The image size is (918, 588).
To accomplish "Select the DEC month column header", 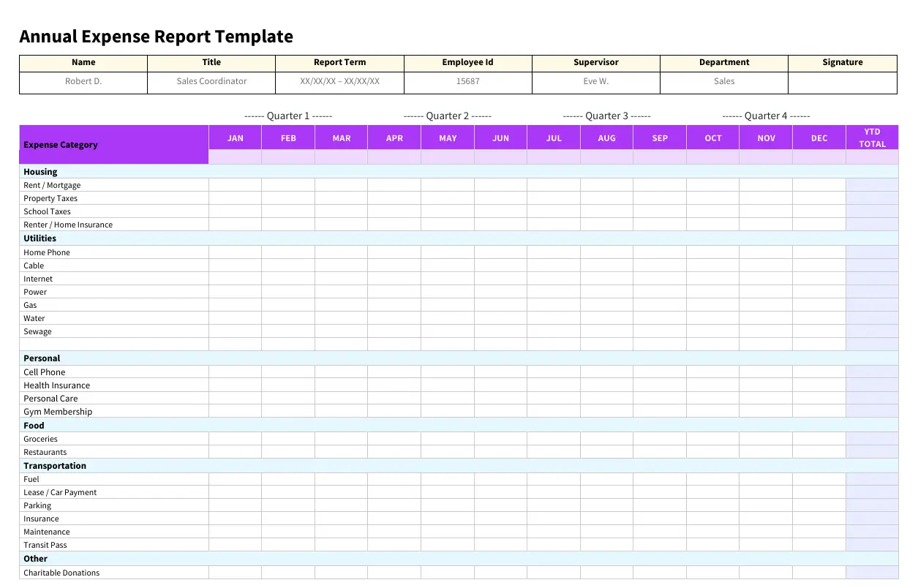I will (819, 137).
